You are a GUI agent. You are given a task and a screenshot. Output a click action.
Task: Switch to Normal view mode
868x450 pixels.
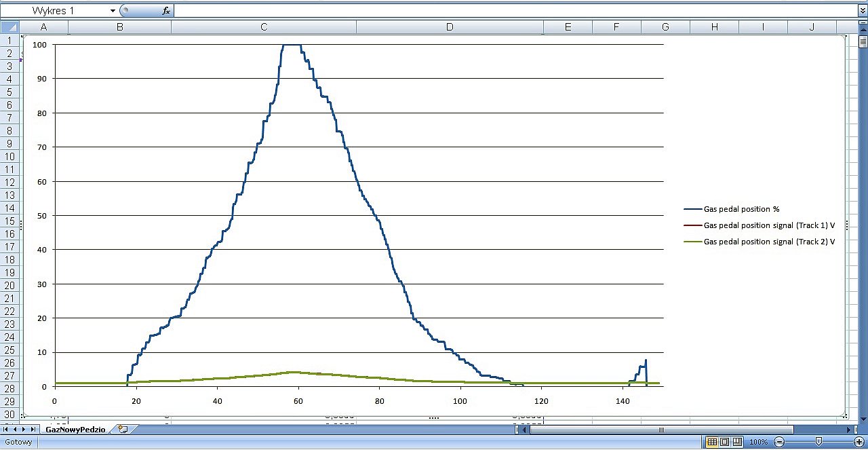[x=712, y=443]
